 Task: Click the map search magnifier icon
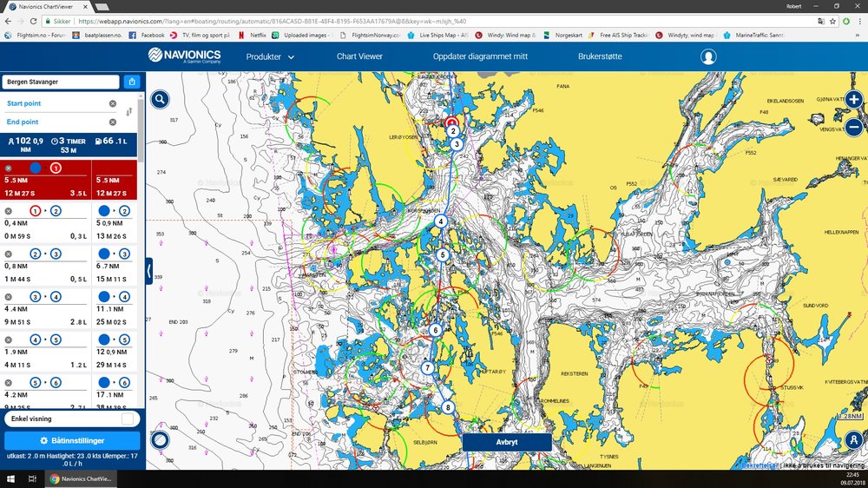[160, 100]
